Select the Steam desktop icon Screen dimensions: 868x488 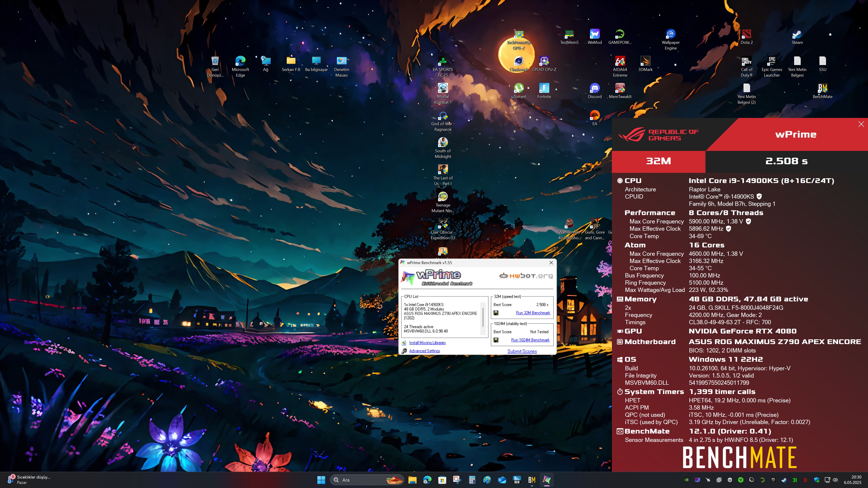[797, 37]
